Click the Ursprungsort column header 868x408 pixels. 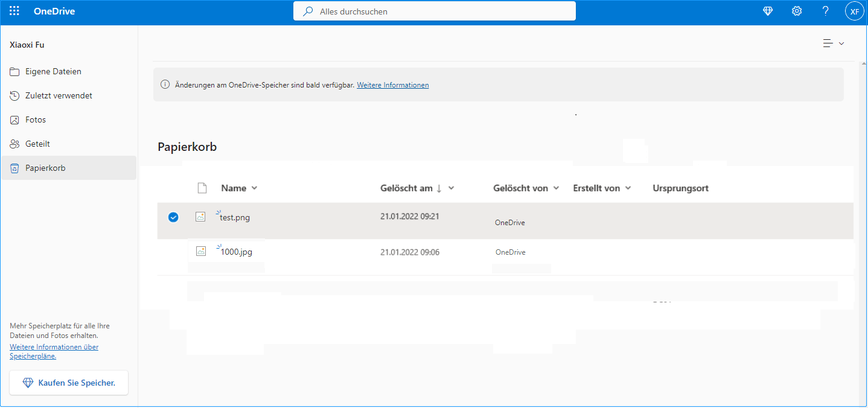click(680, 188)
